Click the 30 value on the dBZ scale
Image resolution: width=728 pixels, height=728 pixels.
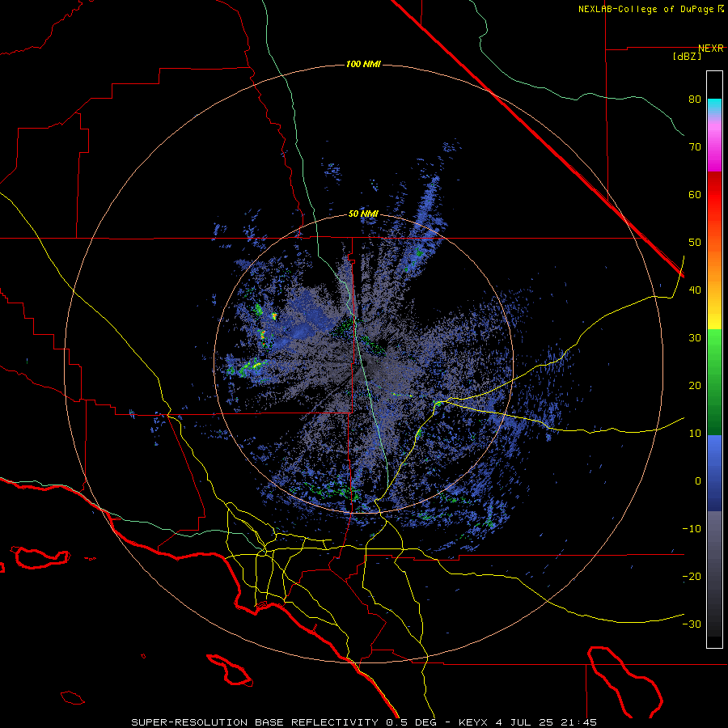point(695,337)
